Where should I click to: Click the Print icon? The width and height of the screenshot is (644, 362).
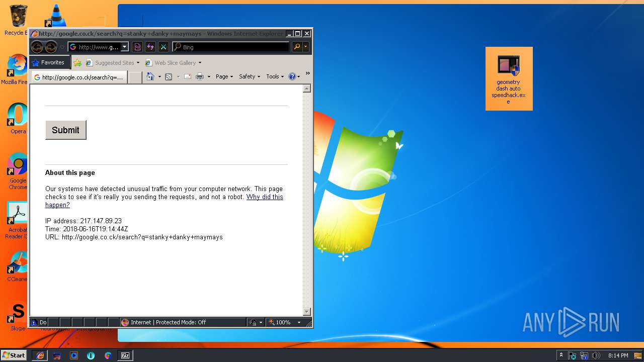[200, 76]
